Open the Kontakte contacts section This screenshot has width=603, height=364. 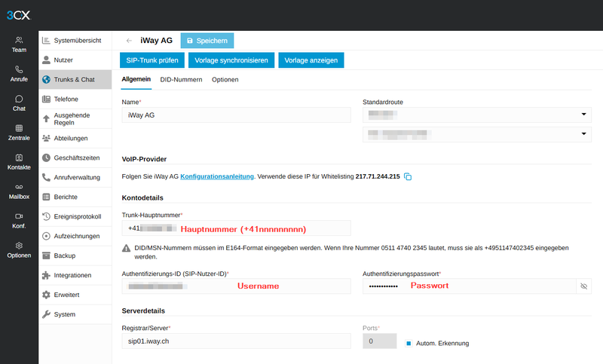[19, 162]
